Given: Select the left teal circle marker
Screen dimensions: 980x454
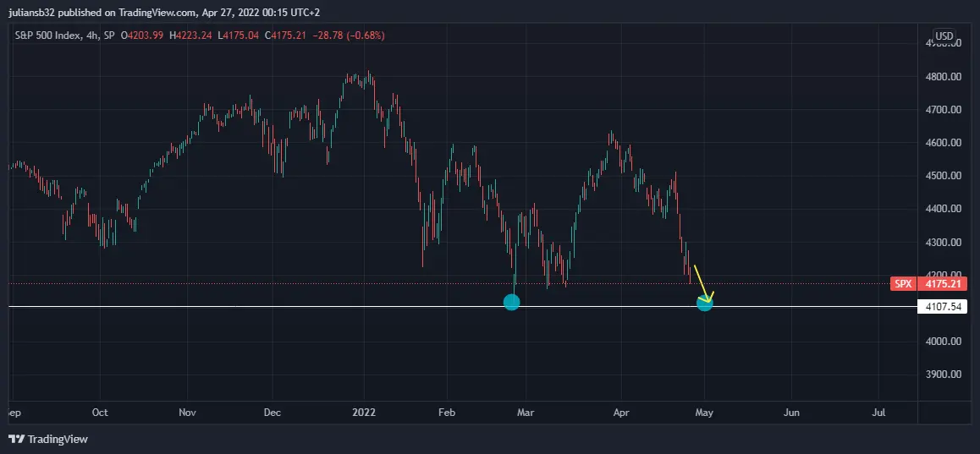Looking at the screenshot, I should tap(511, 302).
